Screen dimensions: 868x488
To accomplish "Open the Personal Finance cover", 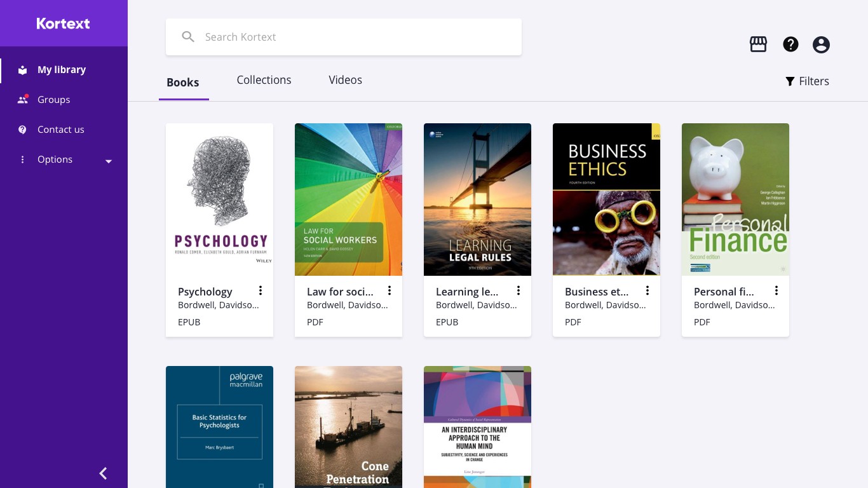I will pos(735,200).
